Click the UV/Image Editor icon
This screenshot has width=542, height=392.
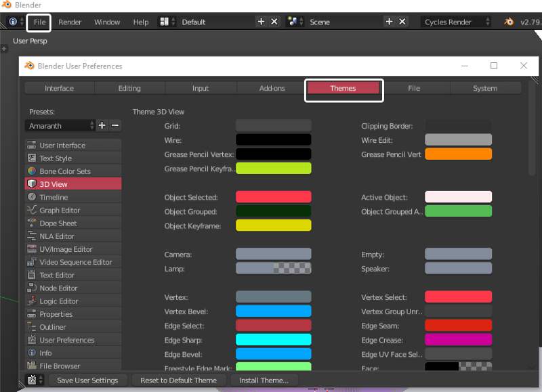coord(31,248)
